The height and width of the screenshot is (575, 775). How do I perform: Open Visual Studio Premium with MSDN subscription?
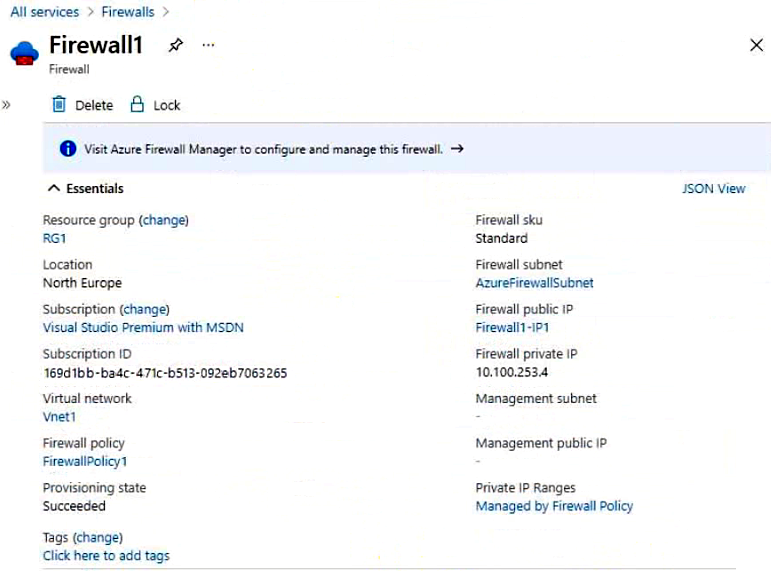143,327
